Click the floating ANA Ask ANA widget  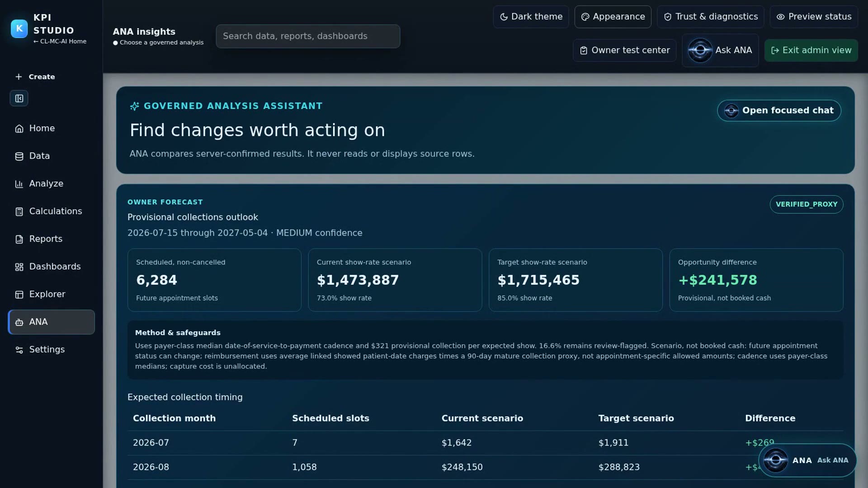[x=807, y=460]
